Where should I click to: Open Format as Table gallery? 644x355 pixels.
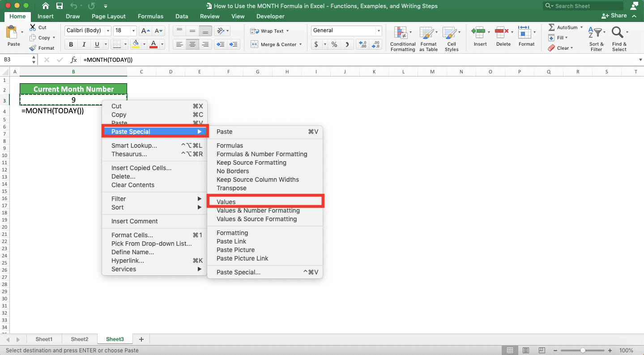coord(428,38)
